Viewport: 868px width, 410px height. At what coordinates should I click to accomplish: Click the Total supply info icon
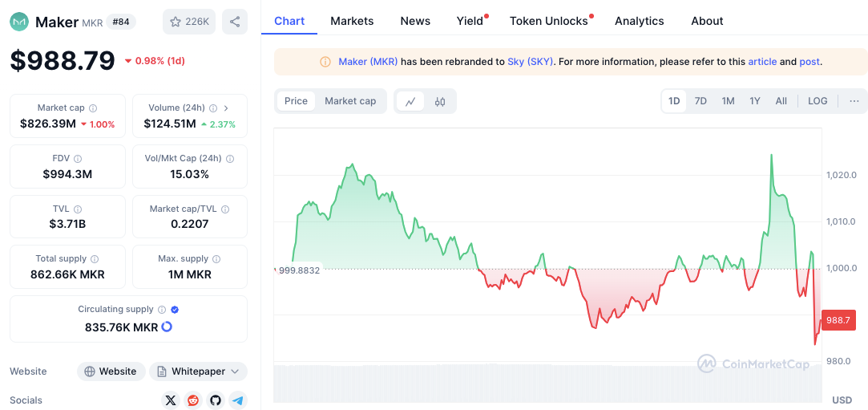[x=95, y=258]
